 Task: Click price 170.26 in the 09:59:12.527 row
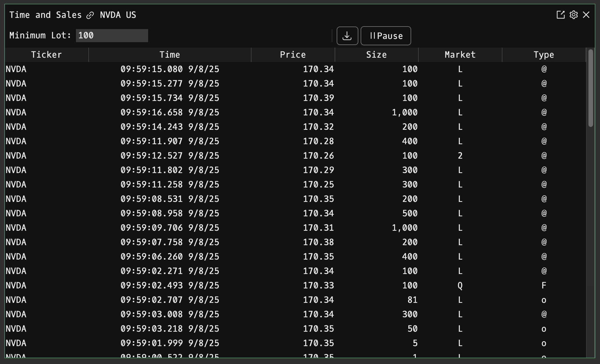(x=318, y=156)
